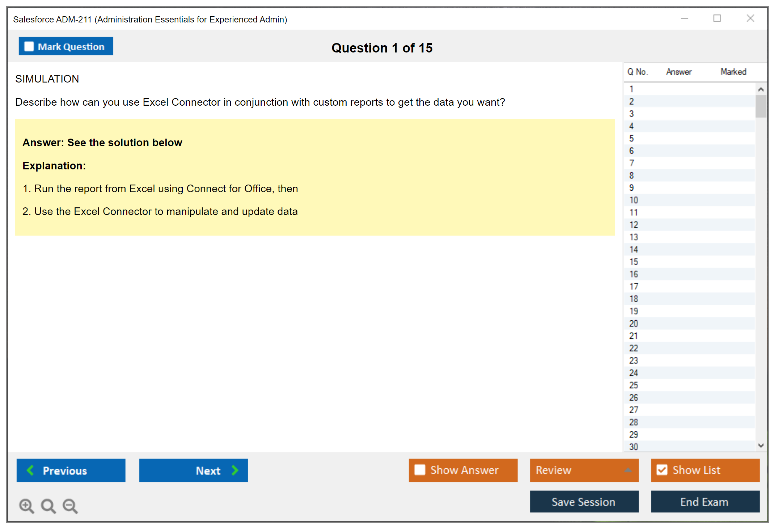
Task: Select question 10 in the list
Action: pos(634,200)
